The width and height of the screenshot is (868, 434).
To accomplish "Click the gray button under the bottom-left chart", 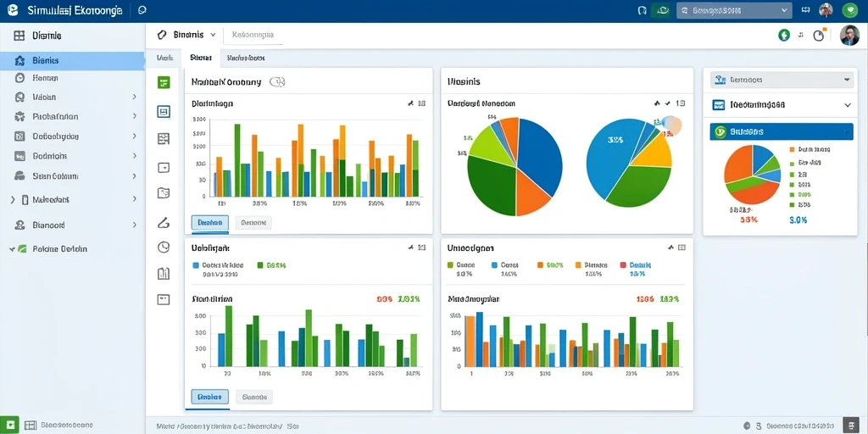I will coord(254,397).
